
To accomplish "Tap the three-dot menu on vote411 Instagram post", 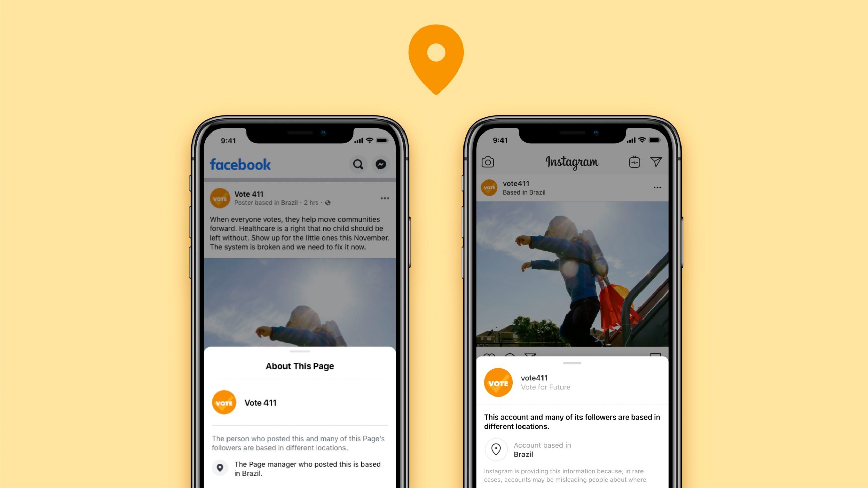I will coord(657,187).
